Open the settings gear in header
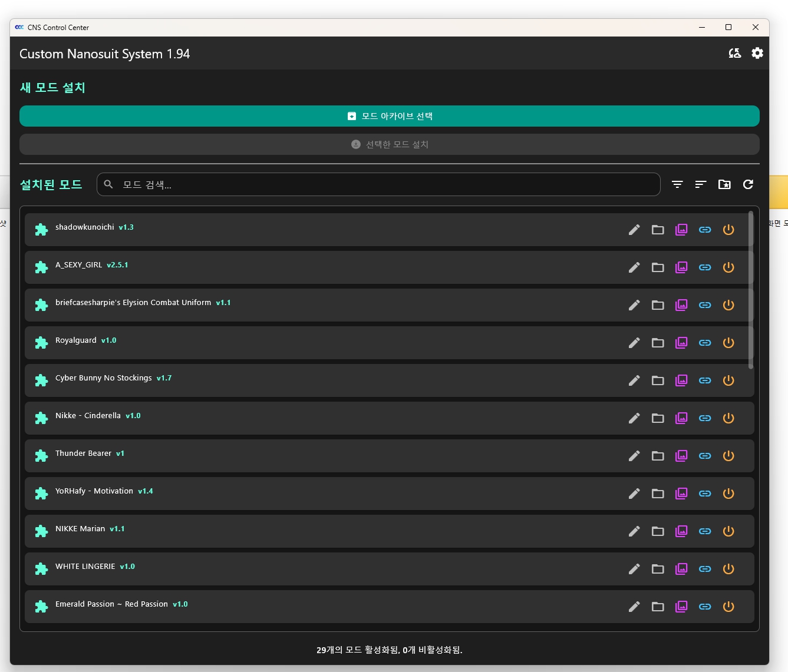788x672 pixels. point(757,54)
